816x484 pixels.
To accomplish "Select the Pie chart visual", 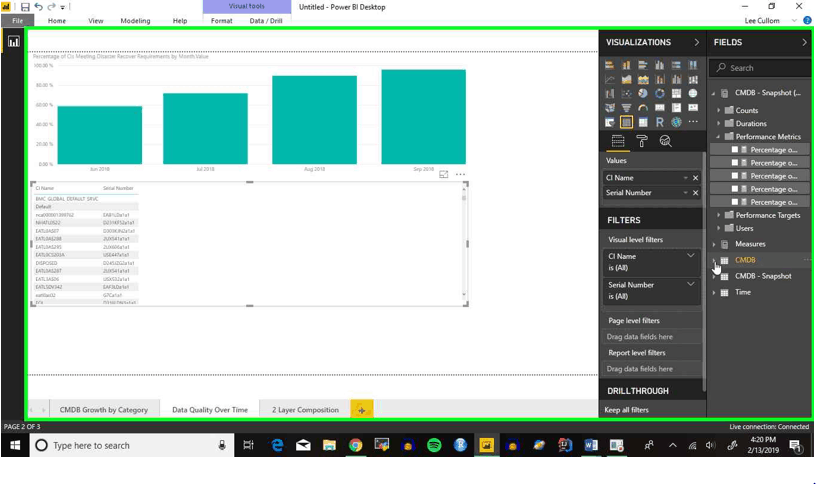I will 643,94.
